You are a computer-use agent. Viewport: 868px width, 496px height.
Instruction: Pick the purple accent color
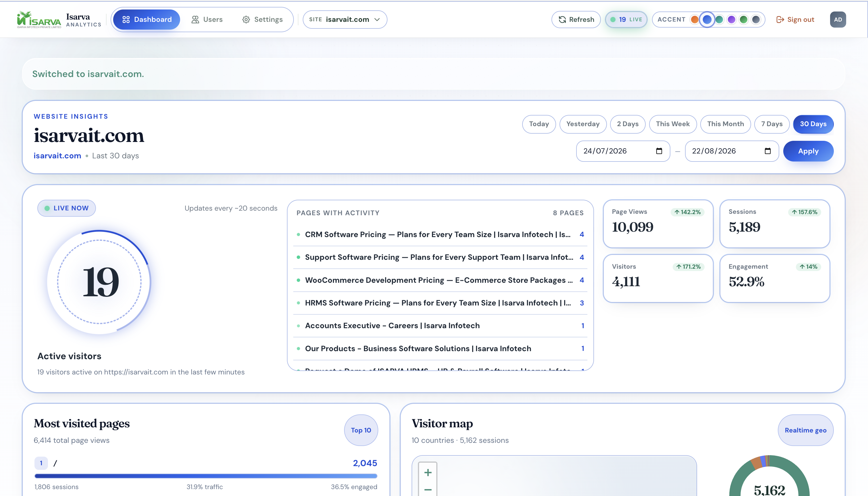732,20
